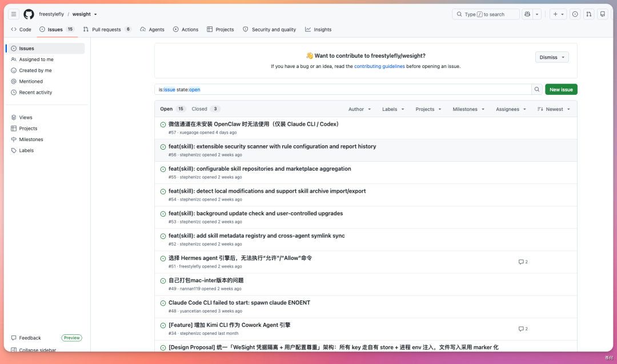
Task: Click open status icon of Claude Code CLI issue
Action: (163, 303)
